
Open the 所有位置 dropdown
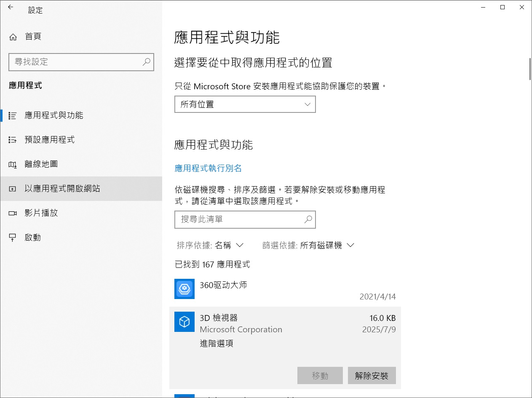point(245,104)
